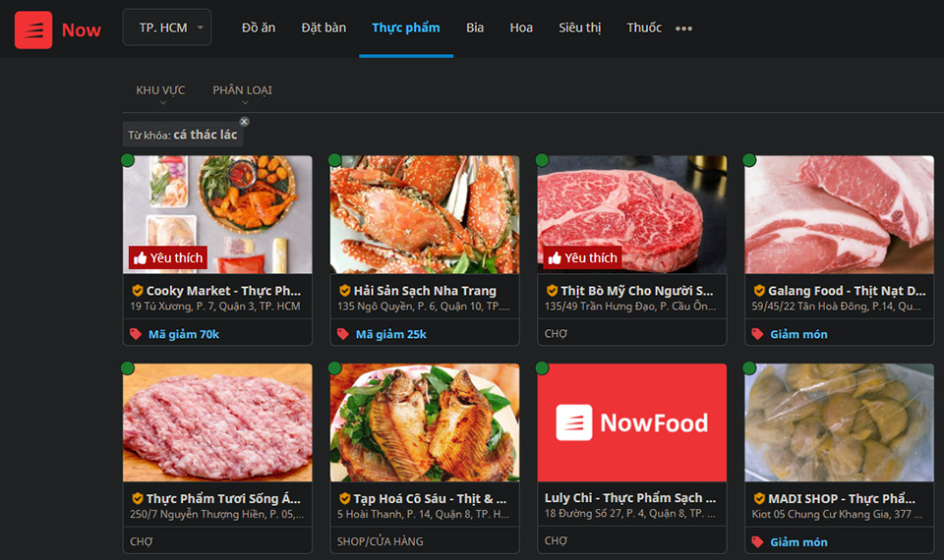The width and height of the screenshot is (944, 560).
Task: Open the NowFood placeholder image of Luly Chi
Action: click(x=631, y=422)
